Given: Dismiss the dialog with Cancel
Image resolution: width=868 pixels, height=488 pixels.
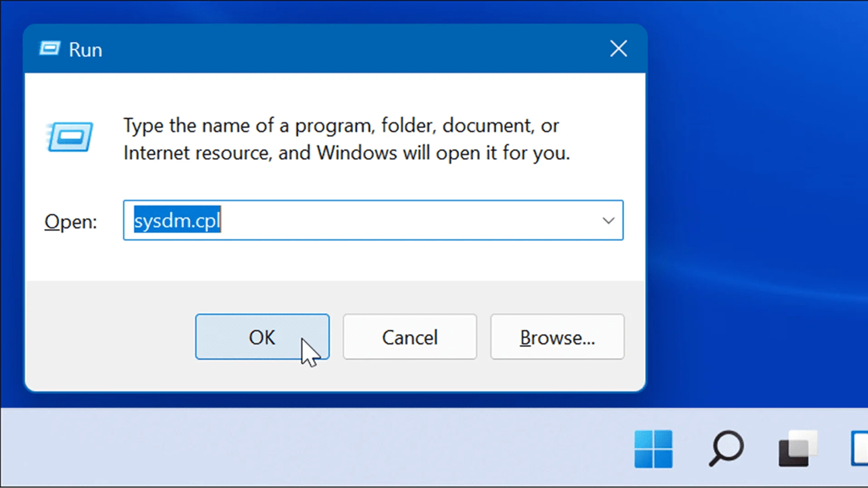Looking at the screenshot, I should click(410, 337).
